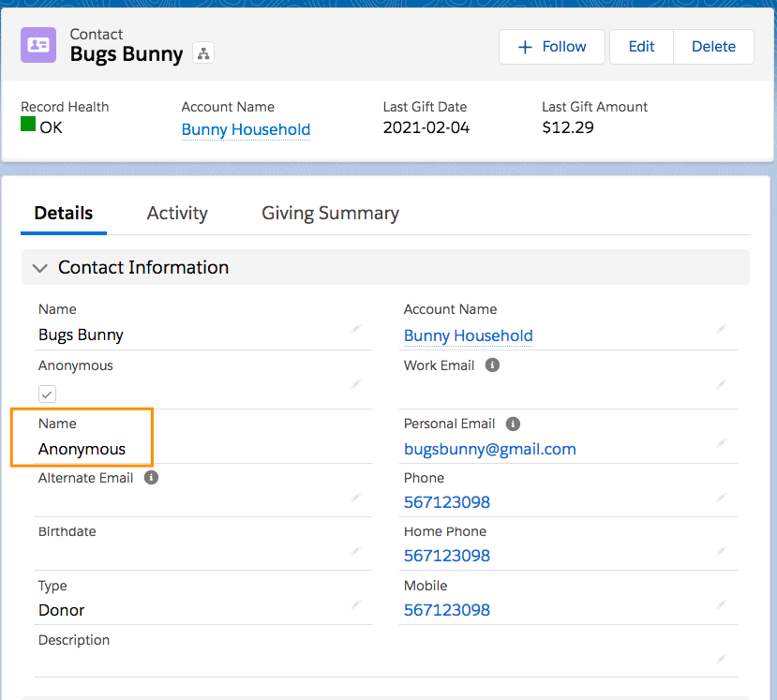This screenshot has height=700, width=777.
Task: Select the Bugs Bunny name value in details
Action: point(81,335)
